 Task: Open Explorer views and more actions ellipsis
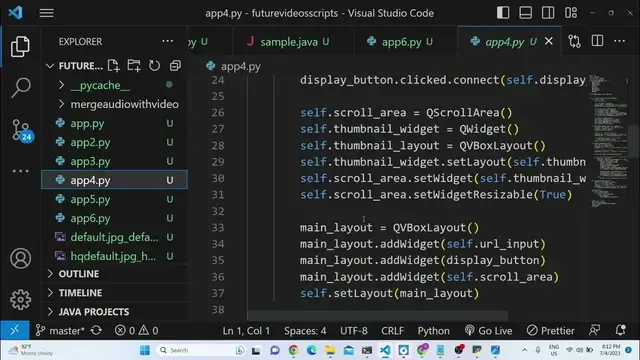coord(167,41)
